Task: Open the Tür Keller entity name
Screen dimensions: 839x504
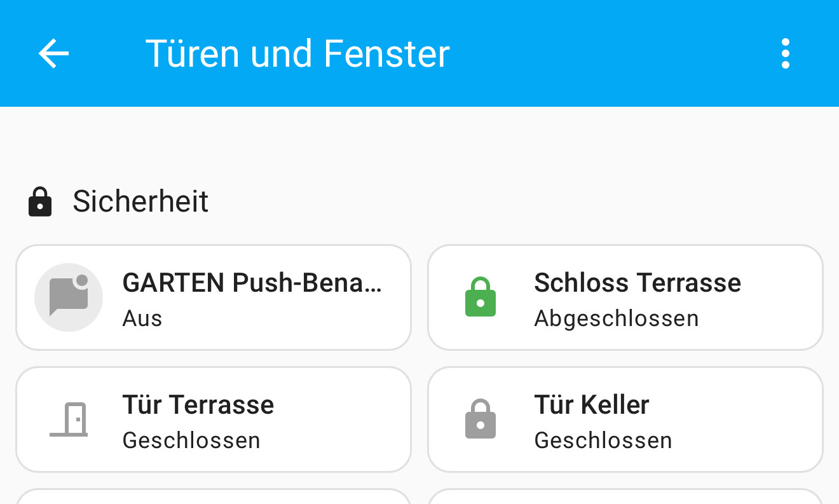Action: click(592, 405)
